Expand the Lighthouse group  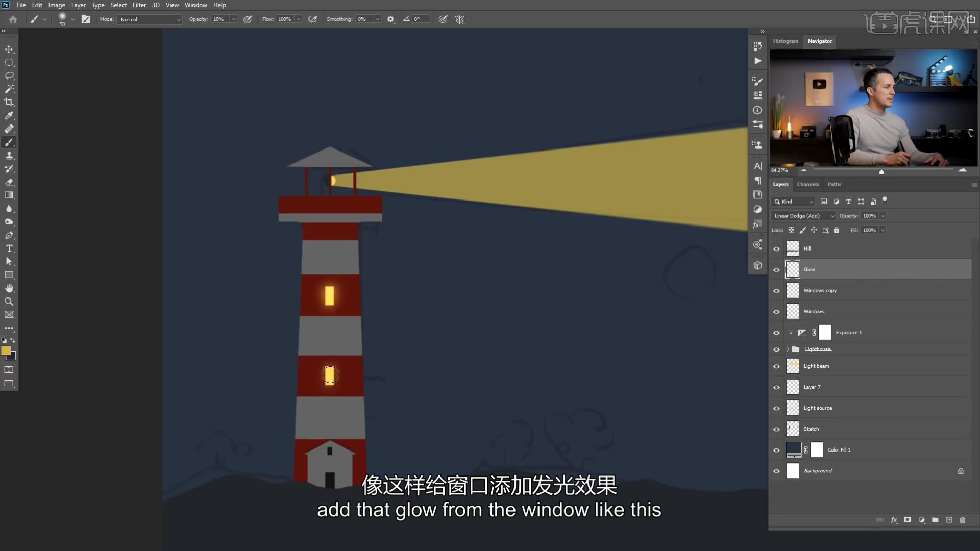788,349
